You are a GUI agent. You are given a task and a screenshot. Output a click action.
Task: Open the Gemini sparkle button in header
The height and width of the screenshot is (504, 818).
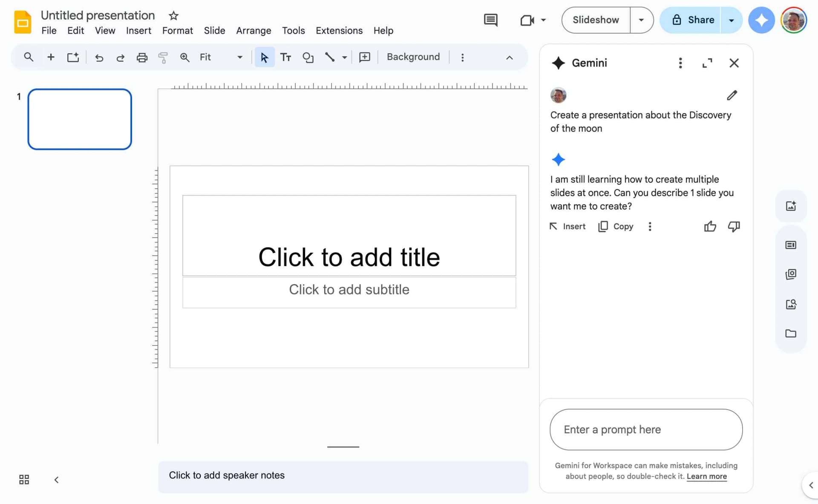coord(761,20)
